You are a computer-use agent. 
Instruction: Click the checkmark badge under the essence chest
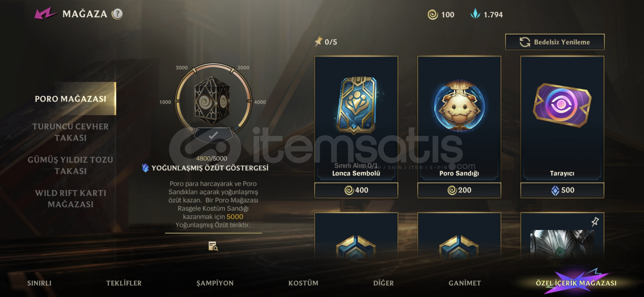click(213, 135)
